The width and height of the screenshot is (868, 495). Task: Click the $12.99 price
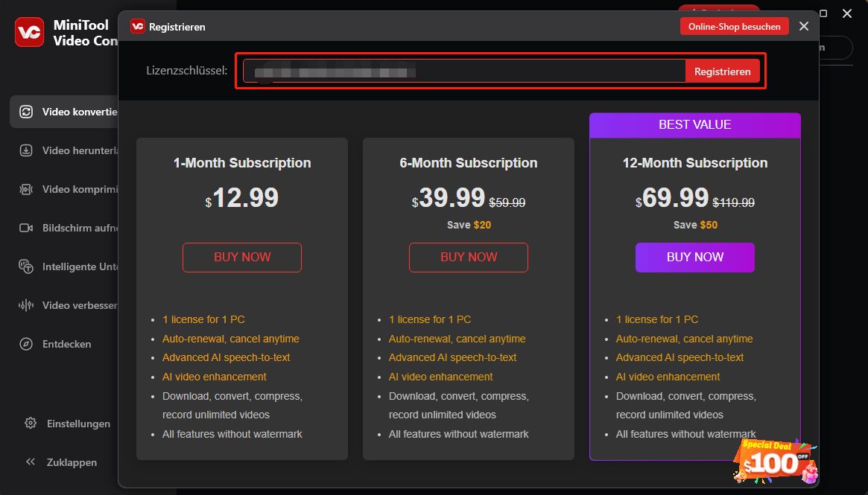click(x=242, y=197)
